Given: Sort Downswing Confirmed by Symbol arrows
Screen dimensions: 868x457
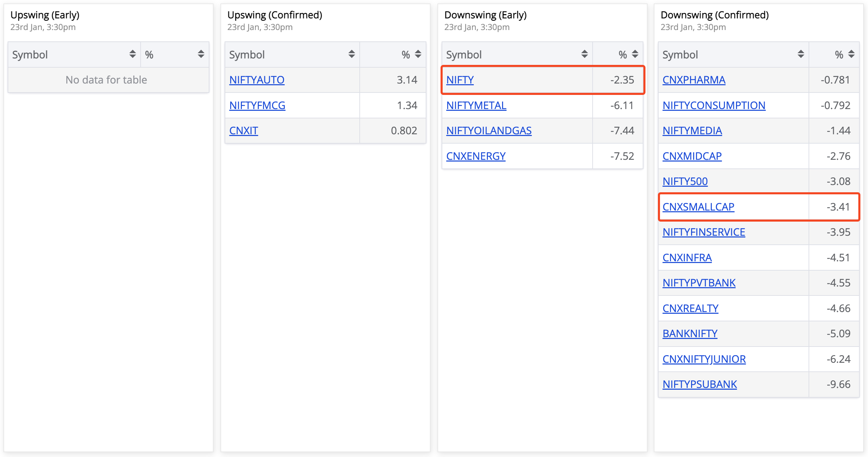Looking at the screenshot, I should (x=801, y=54).
